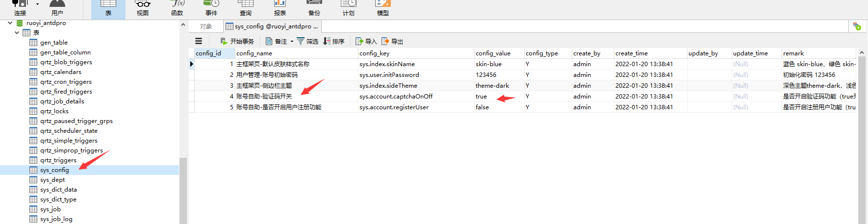Screen dimensions: 868x224
Task: Select the sys_config table
Action: pyautogui.click(x=54, y=170)
